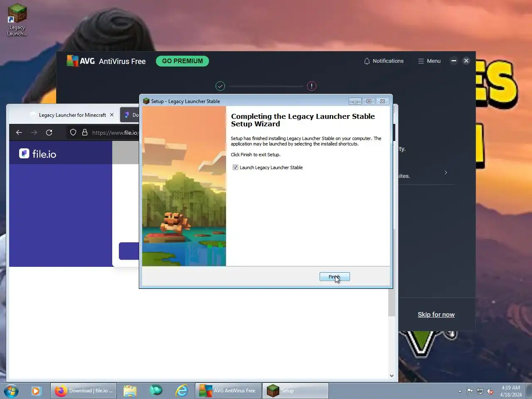Open the AVG Menu

click(x=429, y=61)
